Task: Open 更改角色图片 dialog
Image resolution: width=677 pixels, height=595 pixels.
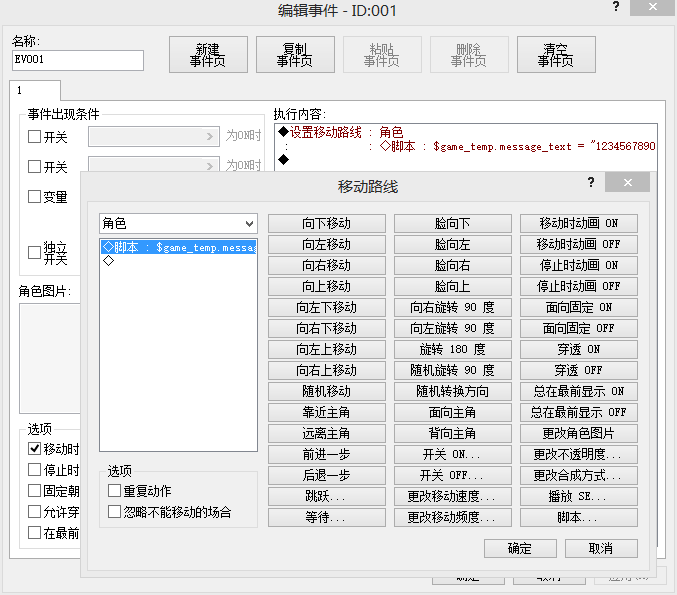Action: tap(579, 434)
